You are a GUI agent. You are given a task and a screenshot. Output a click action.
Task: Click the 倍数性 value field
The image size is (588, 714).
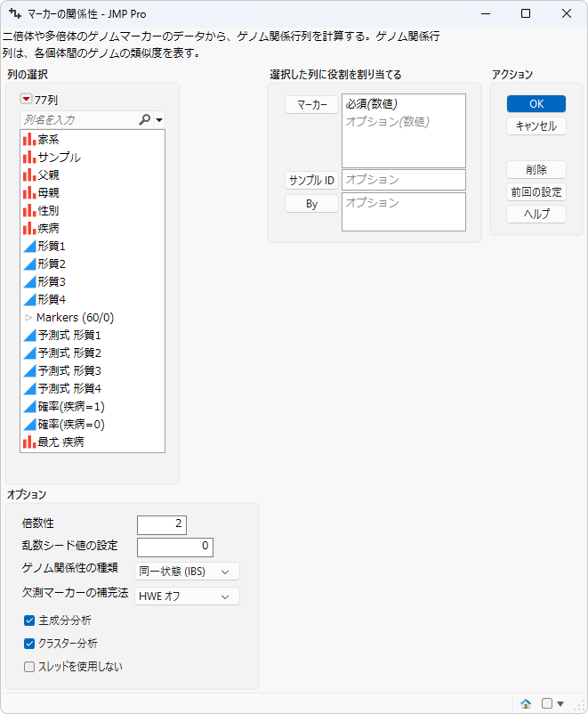[x=162, y=524]
